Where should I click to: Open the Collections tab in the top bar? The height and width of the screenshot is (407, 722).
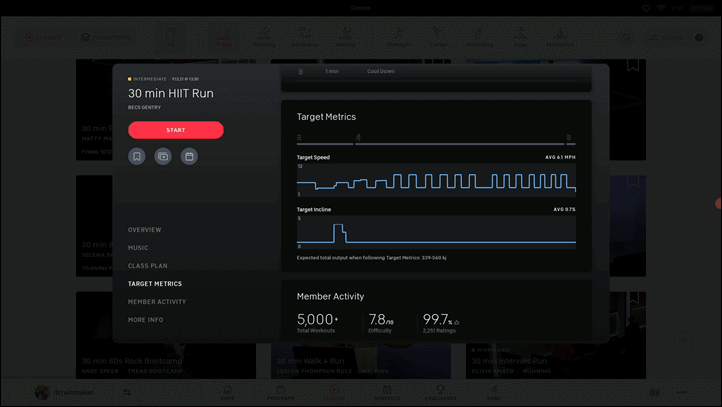tap(105, 37)
